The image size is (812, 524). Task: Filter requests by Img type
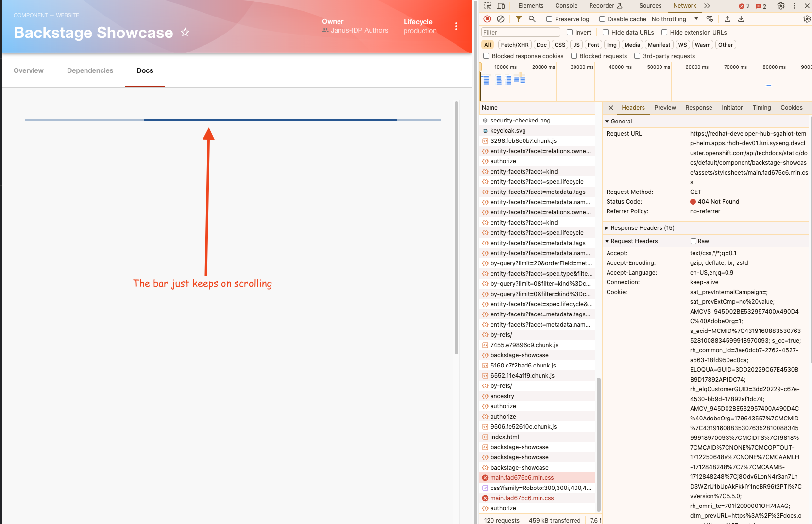click(612, 45)
